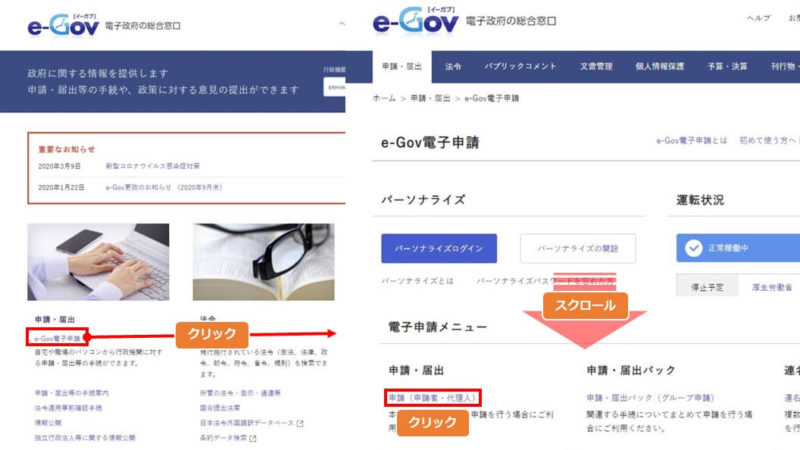
Task: Click the パーソナライズの開設 button
Action: (578, 248)
